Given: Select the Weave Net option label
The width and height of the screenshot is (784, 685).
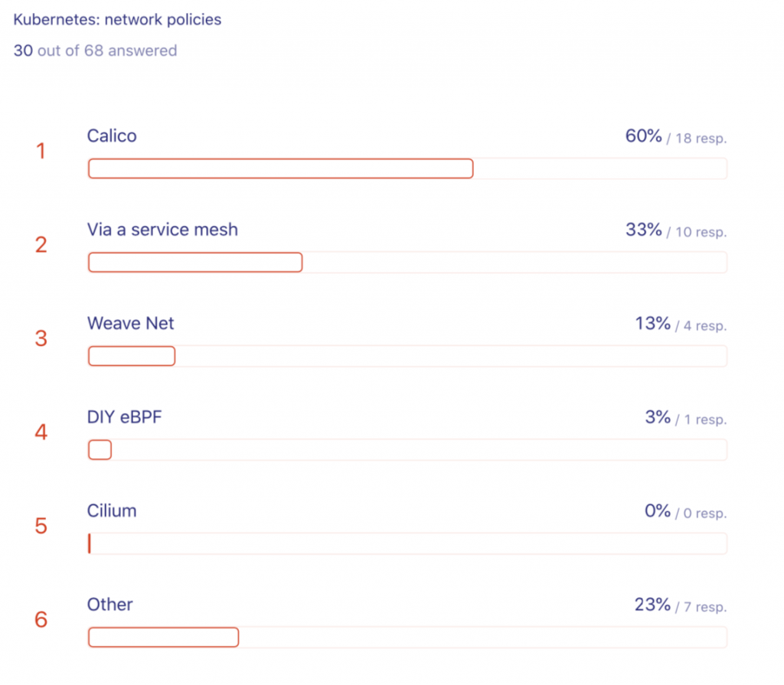Looking at the screenshot, I should point(131,324).
